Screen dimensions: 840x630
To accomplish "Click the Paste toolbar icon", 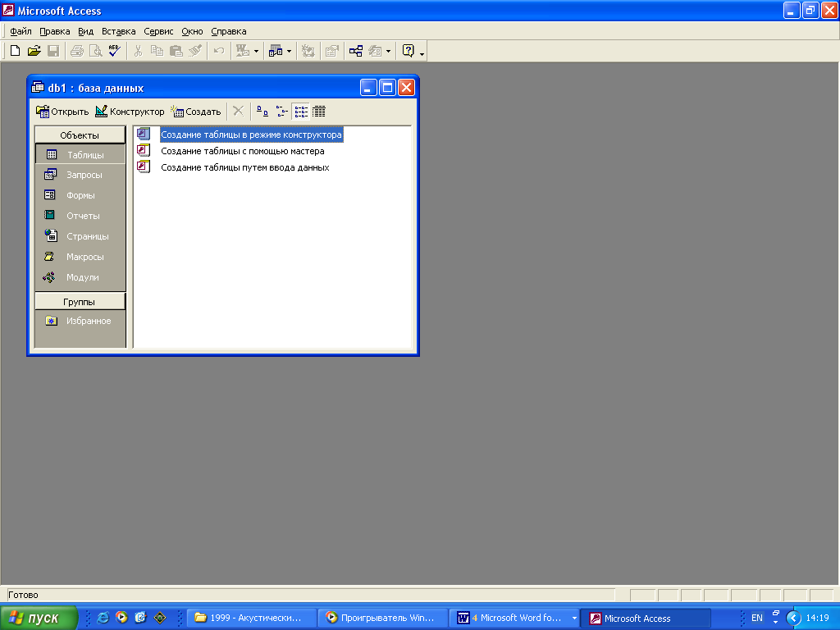I will tap(176, 51).
